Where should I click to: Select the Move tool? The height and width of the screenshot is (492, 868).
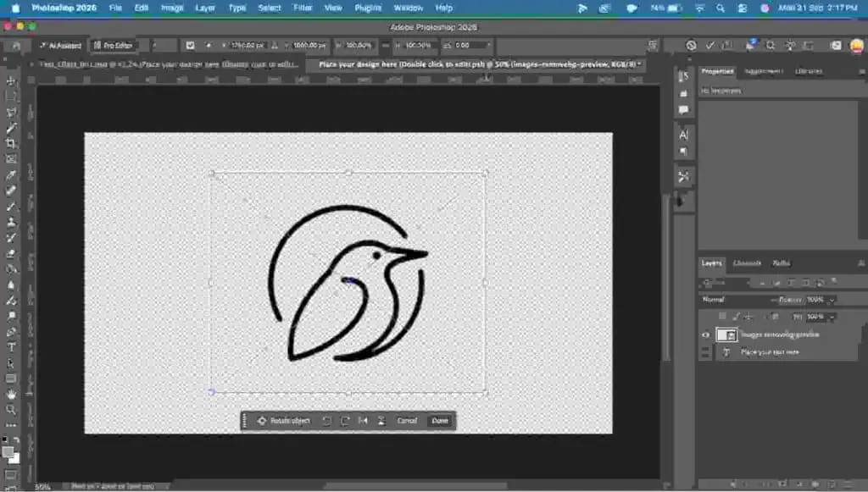(10, 80)
